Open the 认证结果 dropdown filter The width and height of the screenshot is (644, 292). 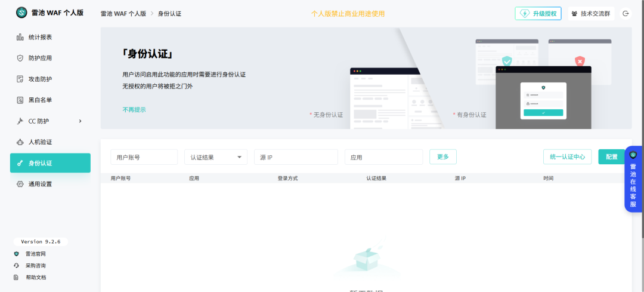216,157
